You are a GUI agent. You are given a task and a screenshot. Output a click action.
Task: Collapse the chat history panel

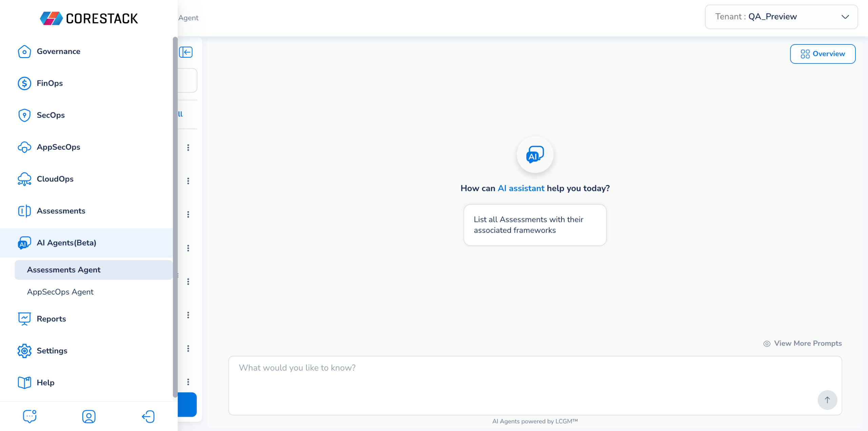coord(186,52)
